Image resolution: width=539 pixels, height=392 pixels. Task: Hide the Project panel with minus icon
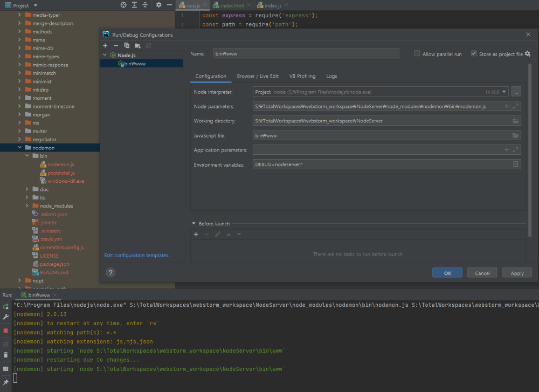coord(169,5)
